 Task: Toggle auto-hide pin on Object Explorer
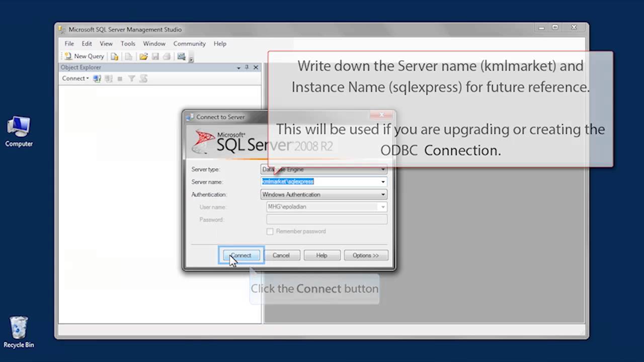[247, 67]
